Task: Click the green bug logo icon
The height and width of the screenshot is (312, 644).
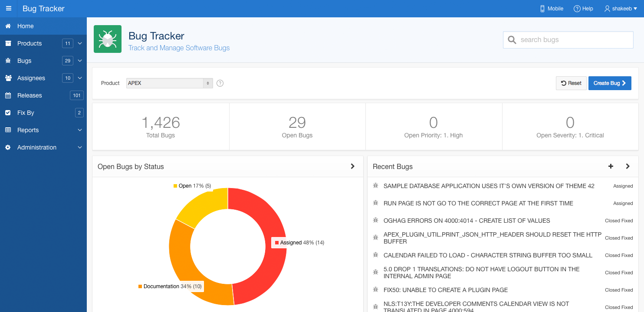Action: click(x=108, y=39)
